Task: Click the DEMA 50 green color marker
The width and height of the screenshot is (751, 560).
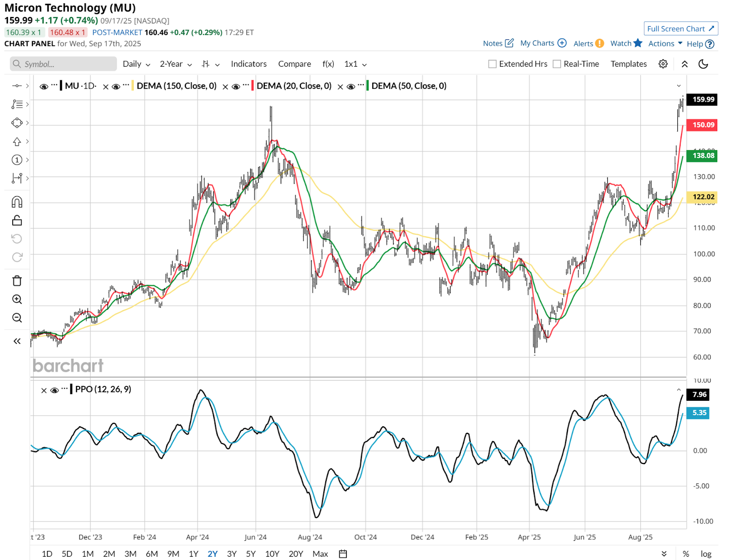Action: click(368, 86)
